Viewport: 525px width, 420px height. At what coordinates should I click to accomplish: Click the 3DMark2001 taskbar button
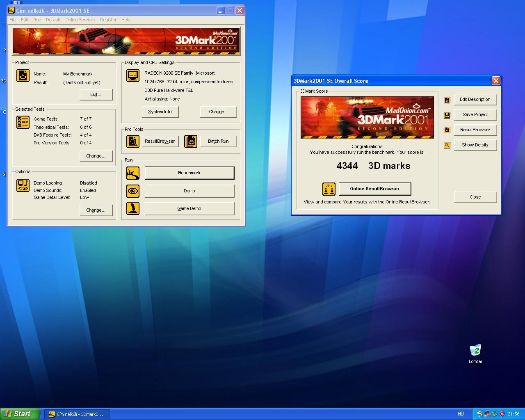[x=76, y=414]
